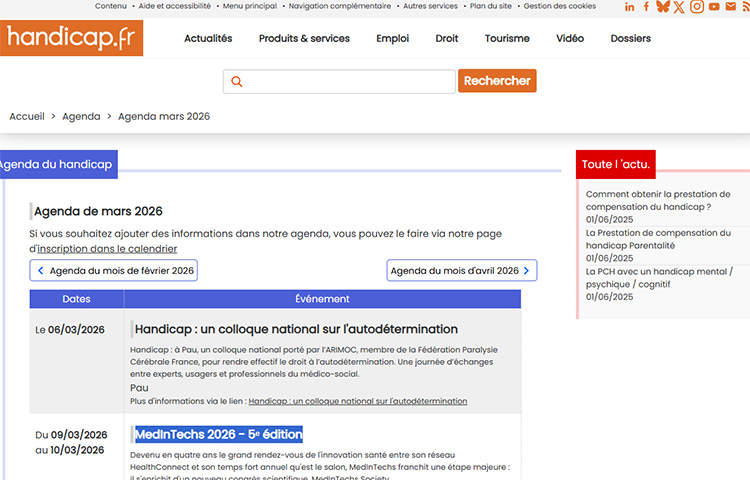Select the Emploi menu item
The height and width of the screenshot is (480, 750).
(392, 39)
